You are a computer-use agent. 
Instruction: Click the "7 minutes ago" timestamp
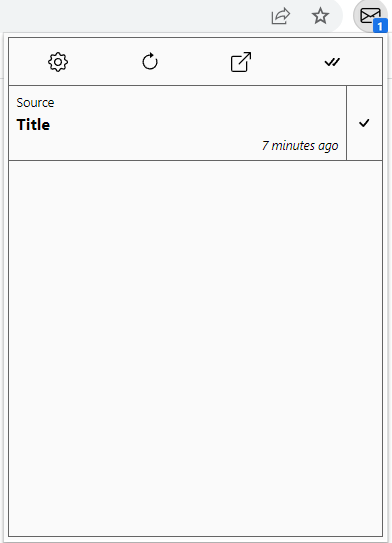tap(300, 145)
